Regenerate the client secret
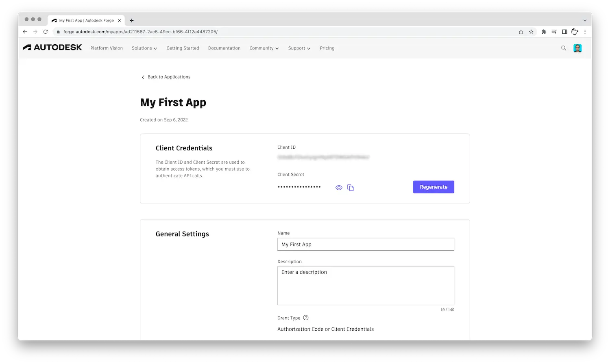610x364 pixels. (434, 187)
